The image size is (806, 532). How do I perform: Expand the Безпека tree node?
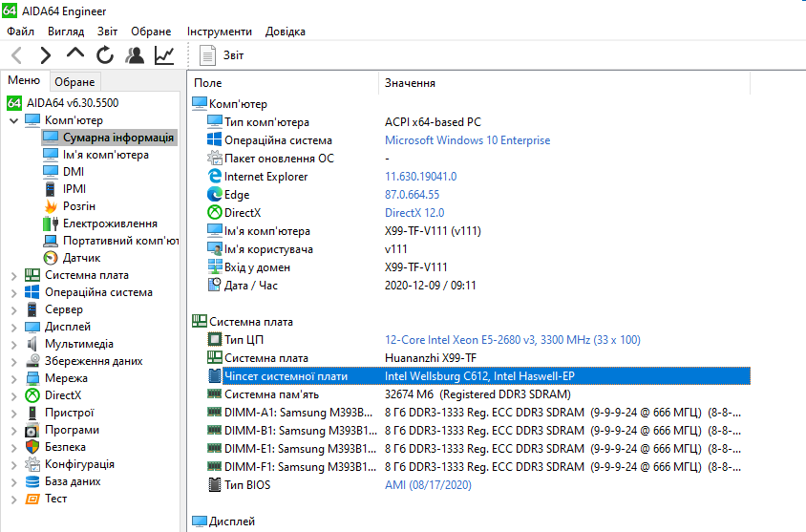(14, 448)
